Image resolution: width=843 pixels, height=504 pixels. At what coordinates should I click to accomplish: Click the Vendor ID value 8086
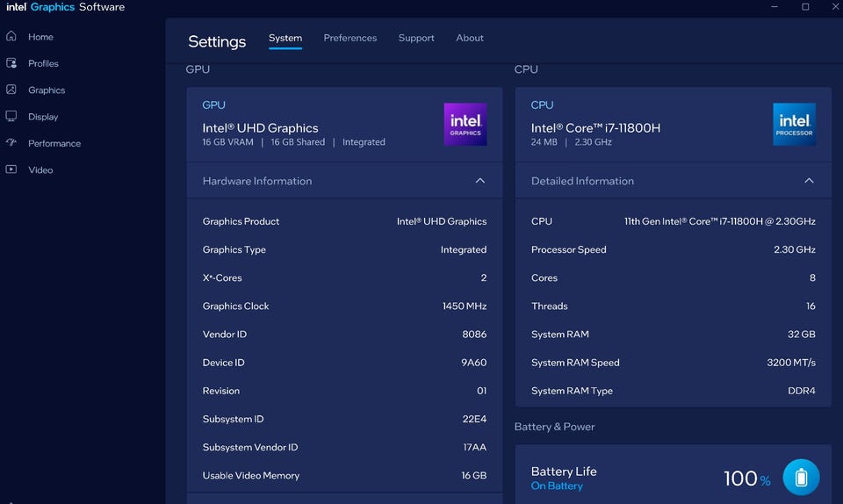[474, 335]
